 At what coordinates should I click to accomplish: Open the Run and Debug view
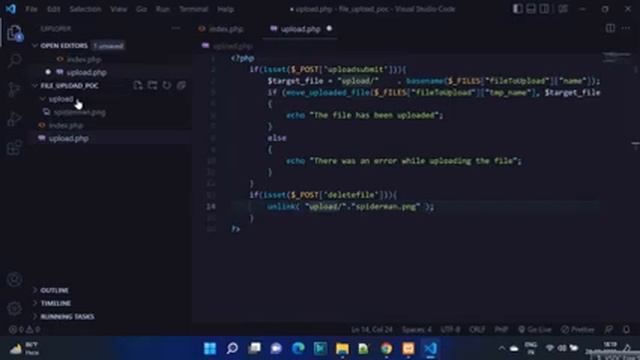[15, 119]
